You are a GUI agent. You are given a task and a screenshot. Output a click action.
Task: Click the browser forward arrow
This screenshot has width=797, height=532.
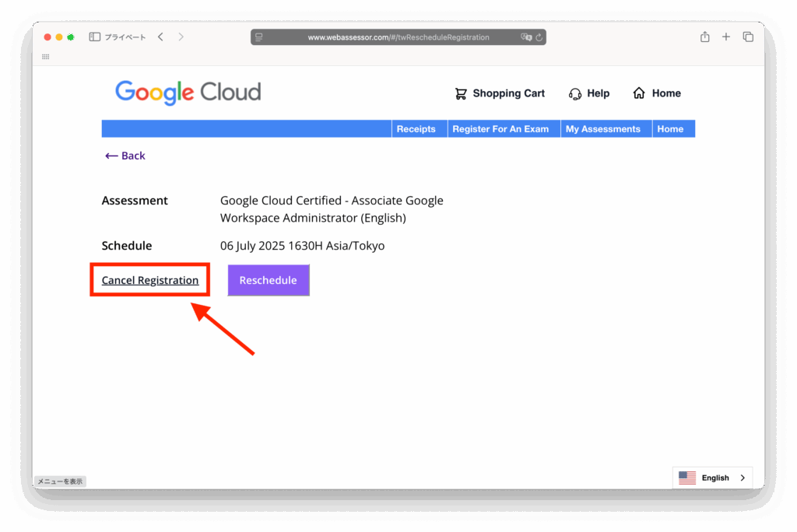tap(181, 37)
